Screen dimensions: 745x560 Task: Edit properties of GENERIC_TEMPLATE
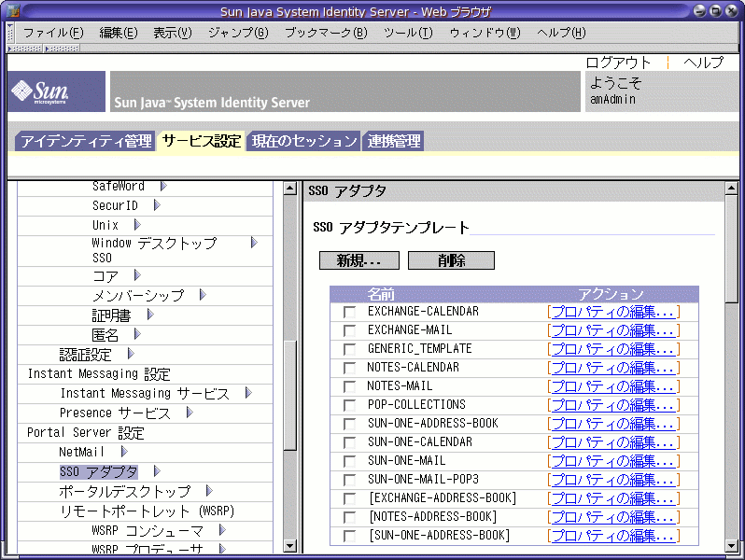click(x=613, y=349)
